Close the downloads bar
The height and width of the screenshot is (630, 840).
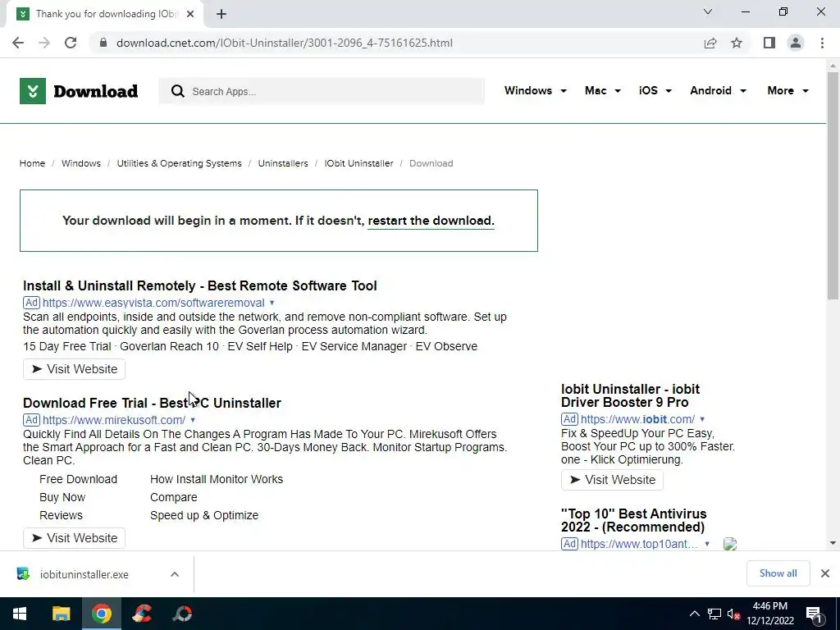[825, 573]
